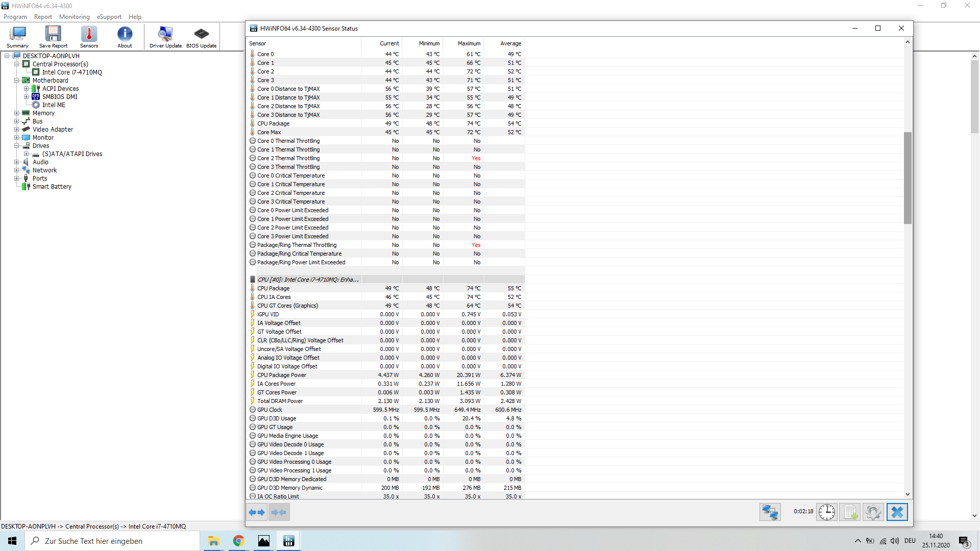Click the sensor list vertical scrollbar thumb
The width and height of the screenshot is (980, 551).
click(x=907, y=178)
